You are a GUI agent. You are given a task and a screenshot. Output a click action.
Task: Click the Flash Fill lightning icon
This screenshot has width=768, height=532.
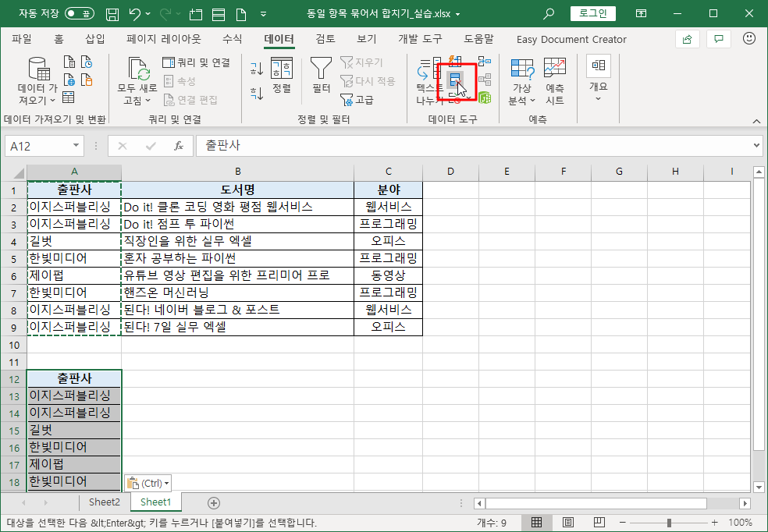455,61
